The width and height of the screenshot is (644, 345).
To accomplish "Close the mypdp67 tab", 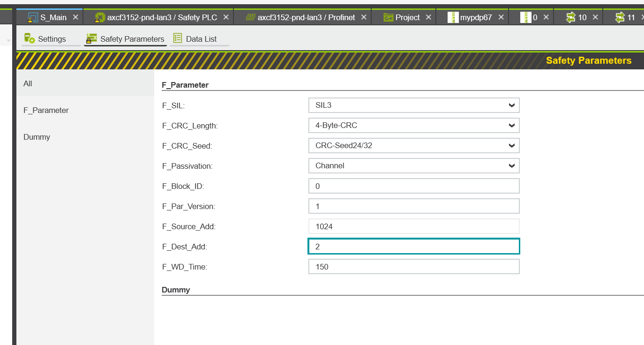I will point(501,17).
